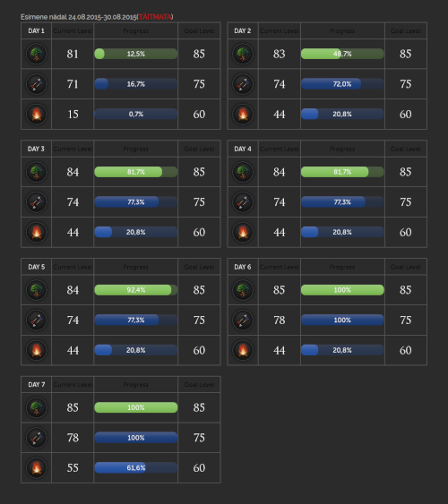Screen dimensions: 448x504
Task: Click the DAY 1 table header
Action: click(37, 30)
